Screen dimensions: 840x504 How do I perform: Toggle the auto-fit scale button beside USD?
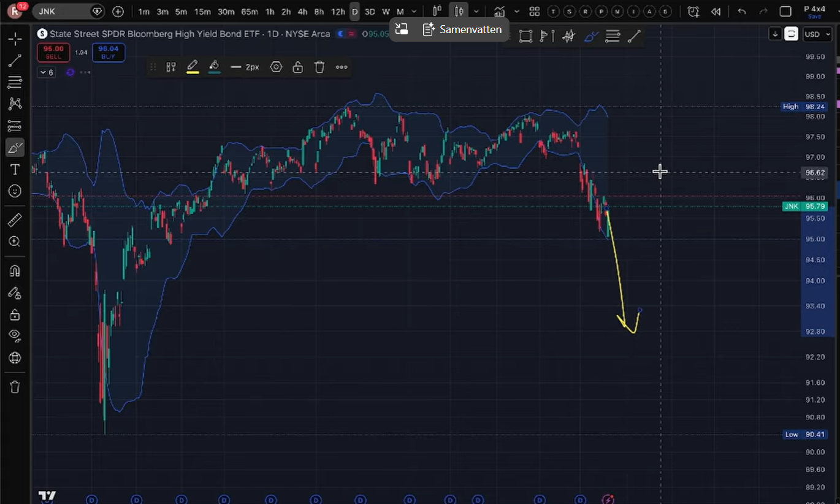point(792,34)
